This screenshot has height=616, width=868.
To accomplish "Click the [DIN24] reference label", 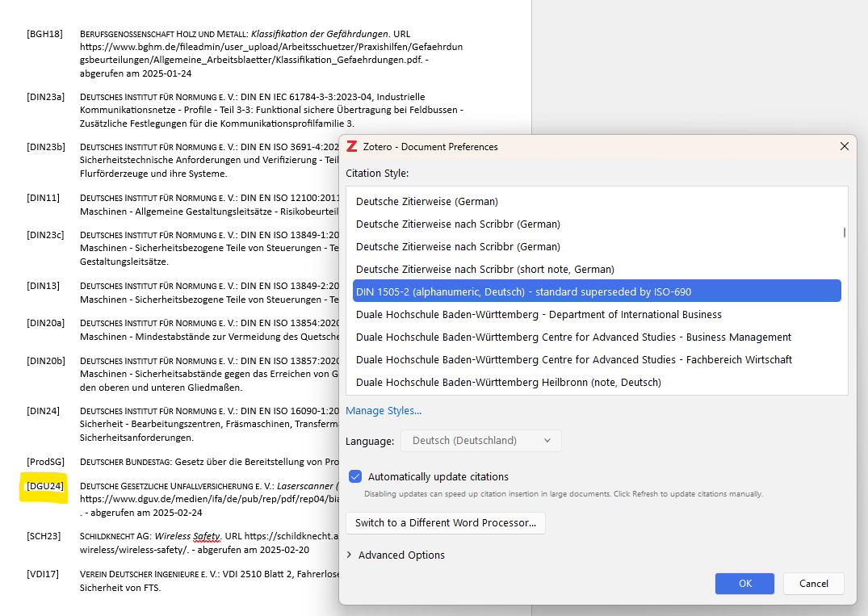I will (x=43, y=411).
